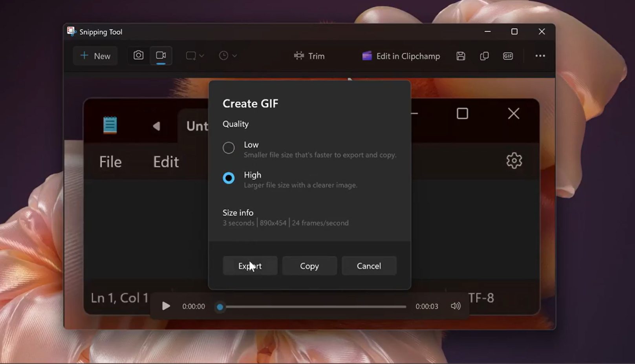
Task: Select the video Record mode icon
Action: coord(161,55)
